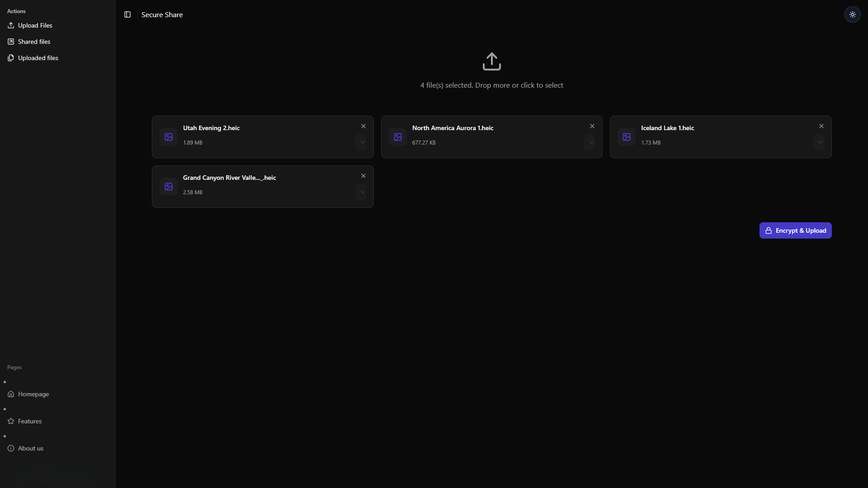The height and width of the screenshot is (488, 868).
Task: Expand options for Grand Canyon River file
Action: (362, 192)
